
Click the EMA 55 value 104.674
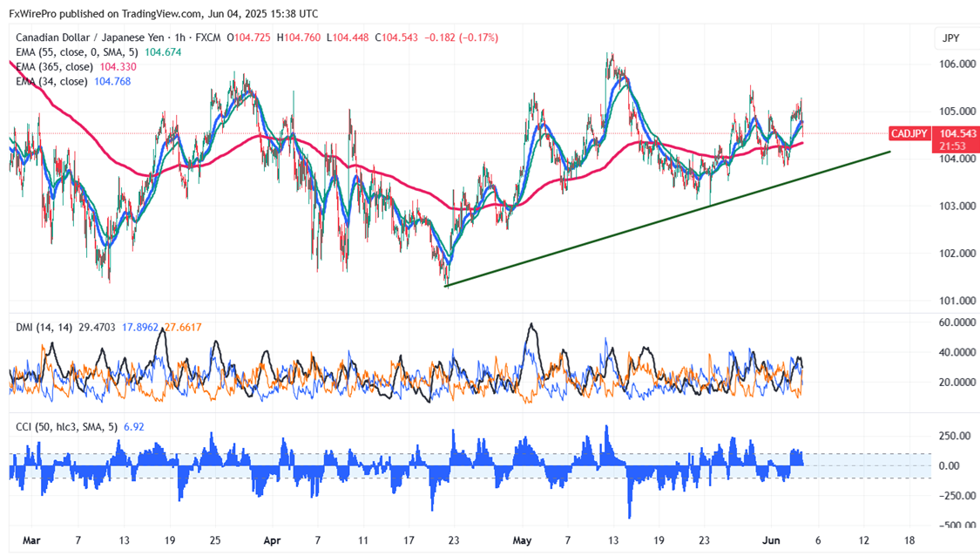[x=163, y=52]
